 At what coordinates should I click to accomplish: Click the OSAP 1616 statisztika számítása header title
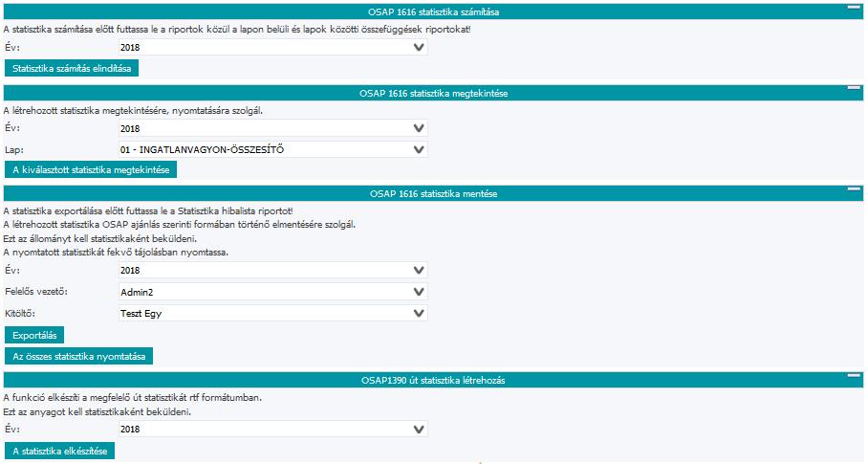point(433,12)
